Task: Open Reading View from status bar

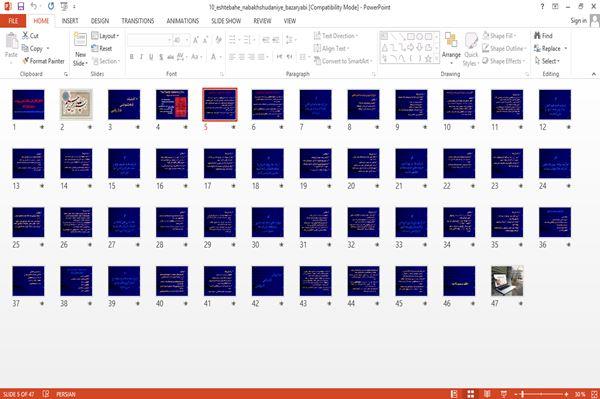Action: point(487,394)
